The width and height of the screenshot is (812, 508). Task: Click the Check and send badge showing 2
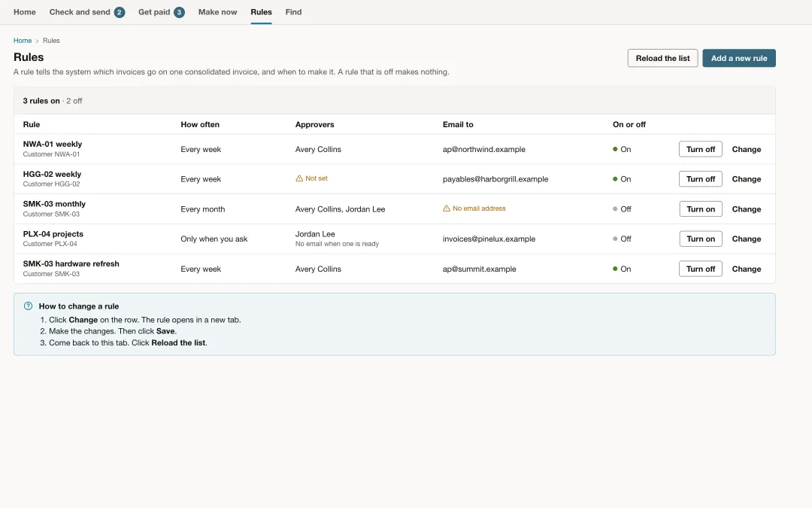point(119,13)
